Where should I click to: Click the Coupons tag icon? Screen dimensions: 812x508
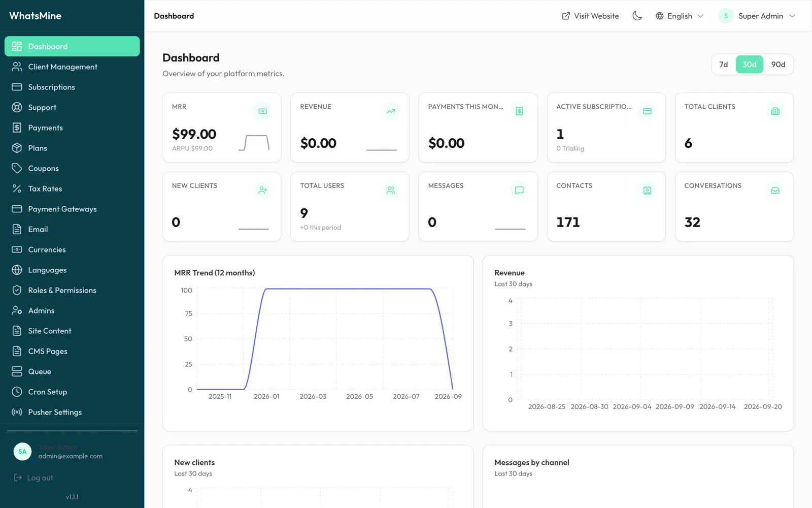tap(17, 168)
